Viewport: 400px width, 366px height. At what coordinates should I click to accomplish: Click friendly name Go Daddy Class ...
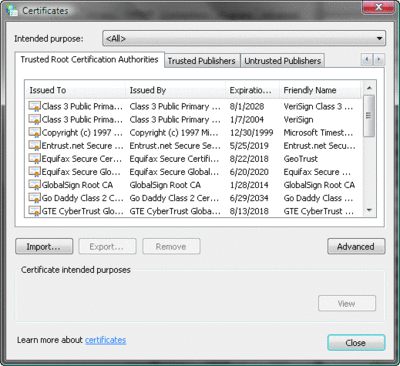pyautogui.click(x=318, y=198)
